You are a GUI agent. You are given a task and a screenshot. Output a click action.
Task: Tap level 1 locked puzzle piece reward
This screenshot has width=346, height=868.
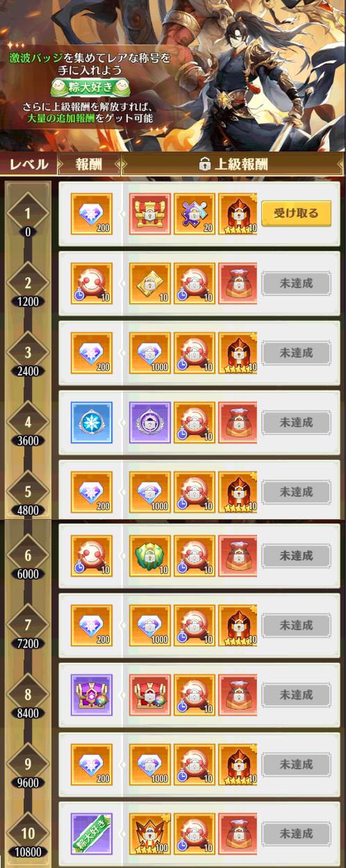click(x=195, y=214)
